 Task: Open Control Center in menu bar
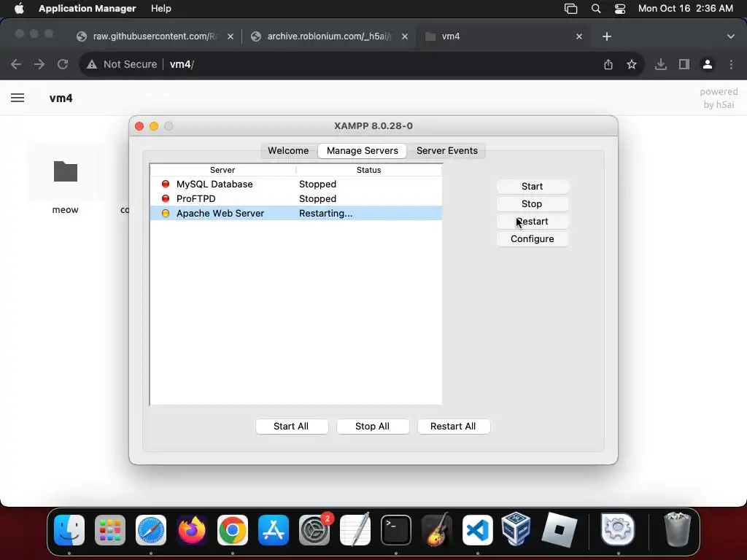[x=620, y=9]
